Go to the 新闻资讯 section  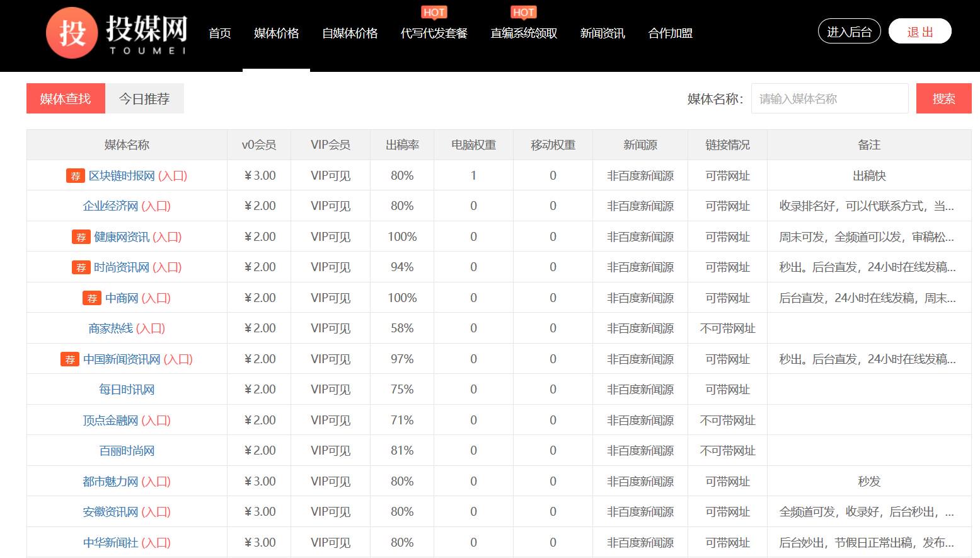pyautogui.click(x=602, y=33)
